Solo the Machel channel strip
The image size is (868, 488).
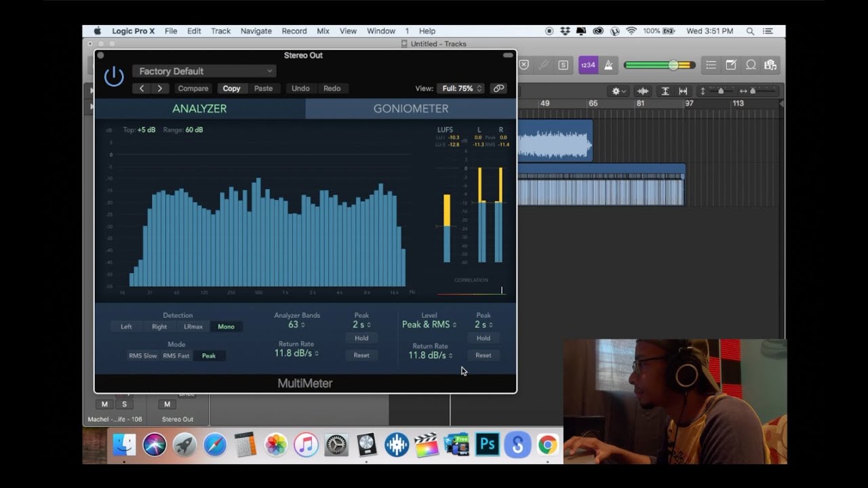tap(124, 405)
